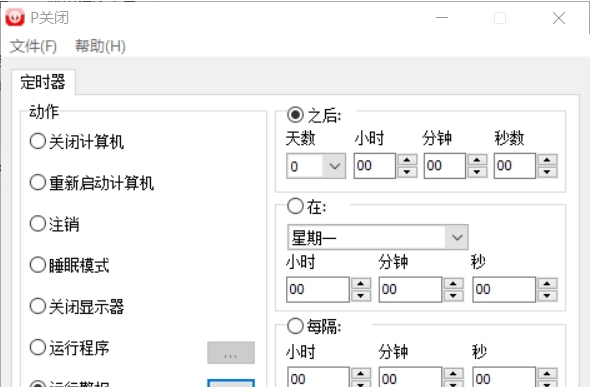The image size is (593, 387).
Task: Click the browse button beside 运行程序
Action: (x=231, y=353)
